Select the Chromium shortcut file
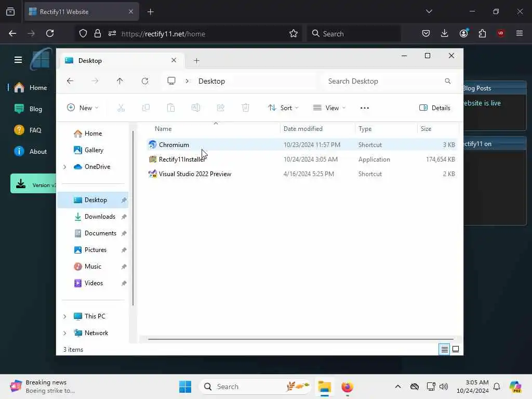532x399 pixels. coord(301,145)
